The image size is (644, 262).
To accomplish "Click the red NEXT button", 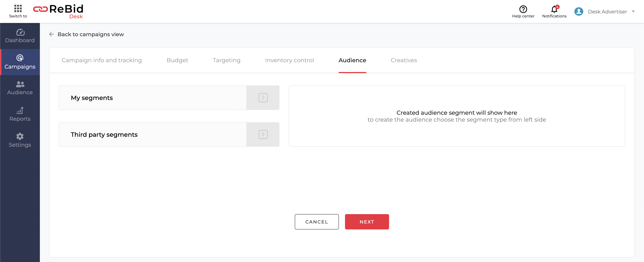I will click(x=367, y=222).
